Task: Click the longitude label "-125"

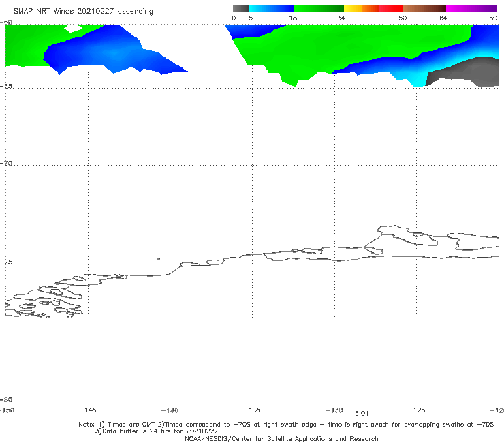Action: tap(417, 410)
